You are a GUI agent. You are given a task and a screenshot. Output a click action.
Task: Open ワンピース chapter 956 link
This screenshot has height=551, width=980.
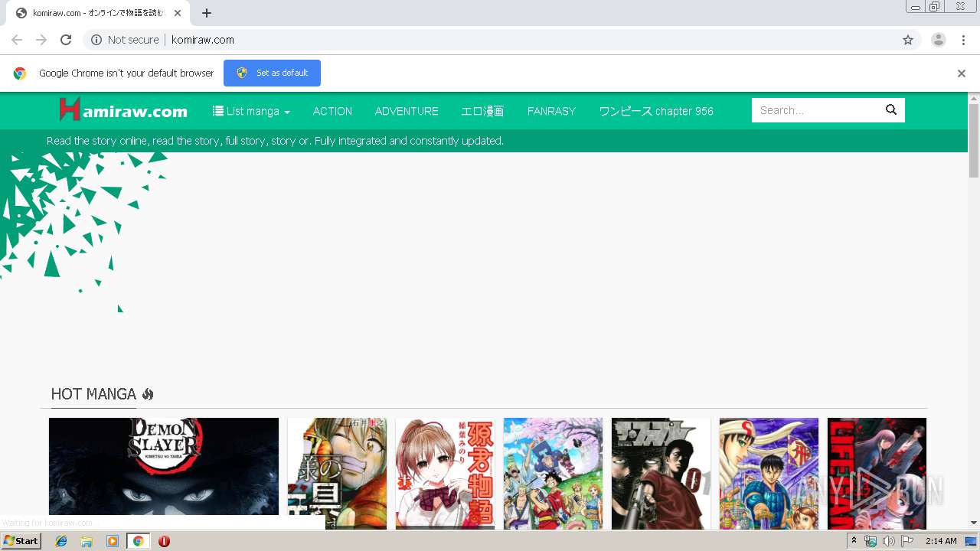656,111
